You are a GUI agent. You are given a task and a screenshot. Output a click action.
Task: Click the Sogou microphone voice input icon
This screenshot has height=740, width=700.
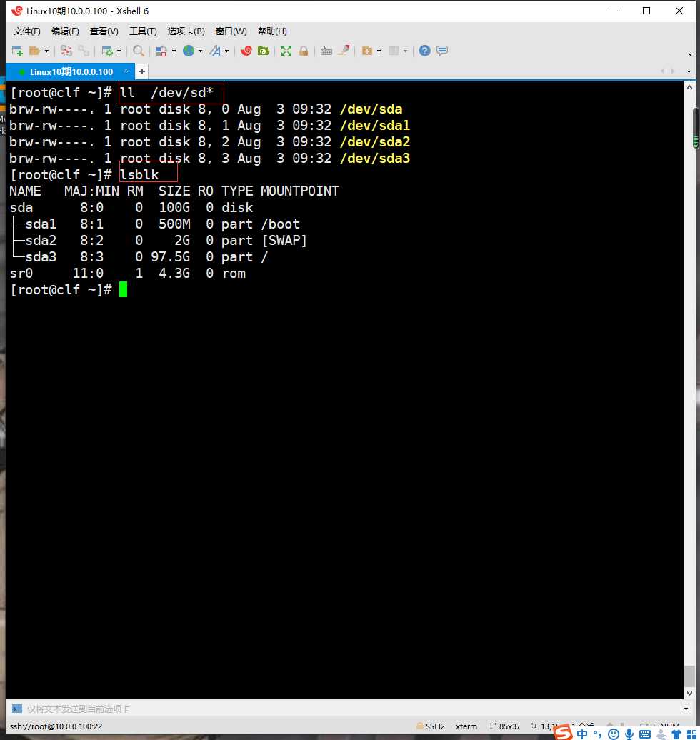coord(629,734)
